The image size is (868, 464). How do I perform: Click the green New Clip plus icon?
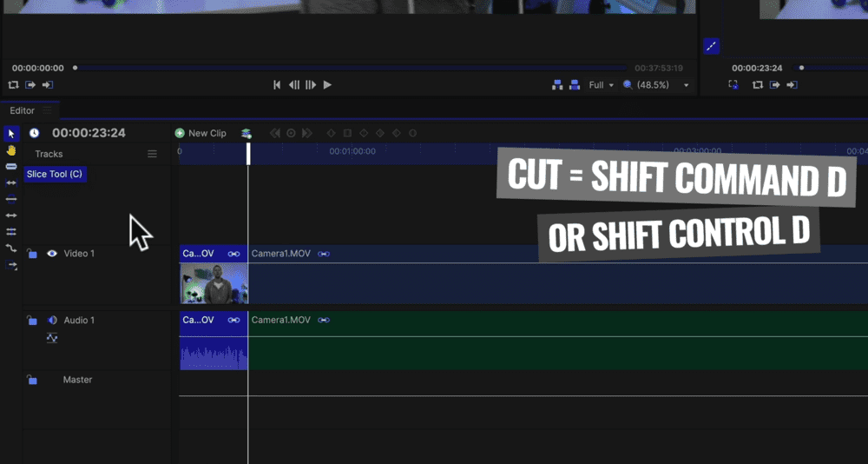pos(180,133)
